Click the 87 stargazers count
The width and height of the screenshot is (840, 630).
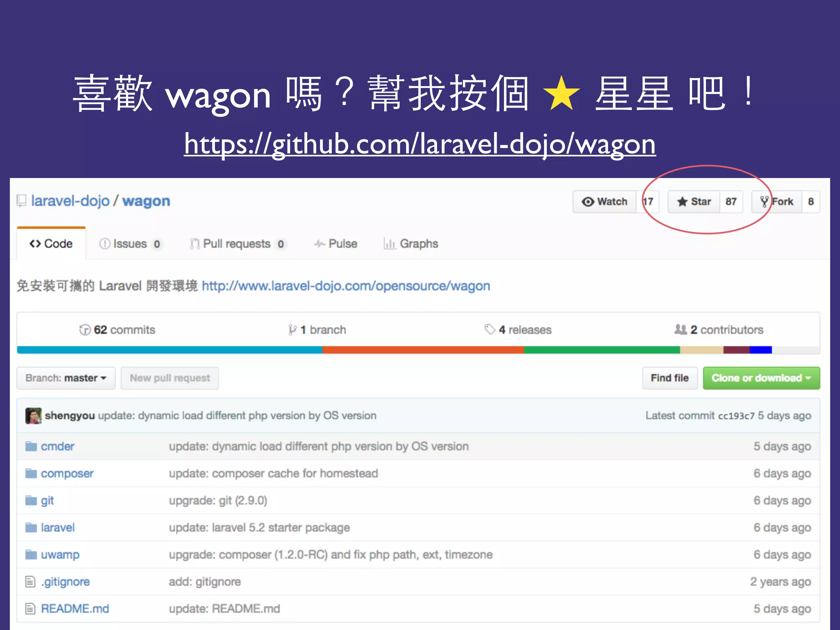click(731, 202)
